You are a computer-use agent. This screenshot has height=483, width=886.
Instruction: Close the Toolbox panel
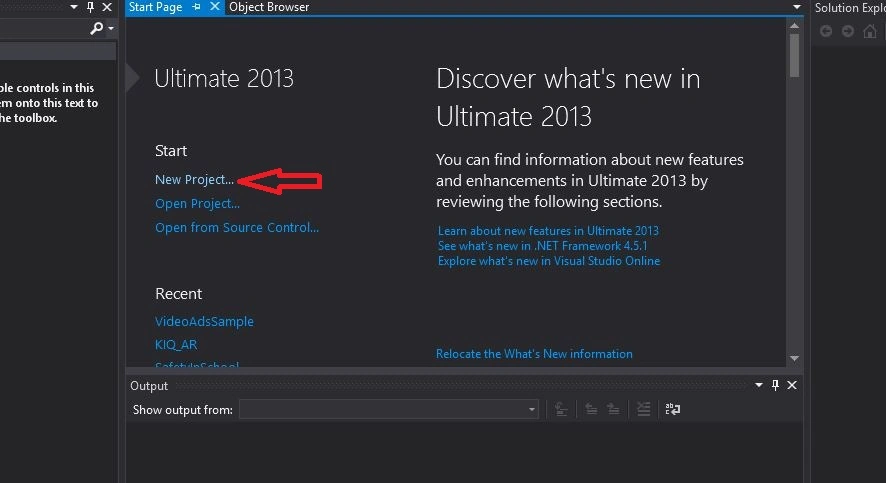pos(107,7)
